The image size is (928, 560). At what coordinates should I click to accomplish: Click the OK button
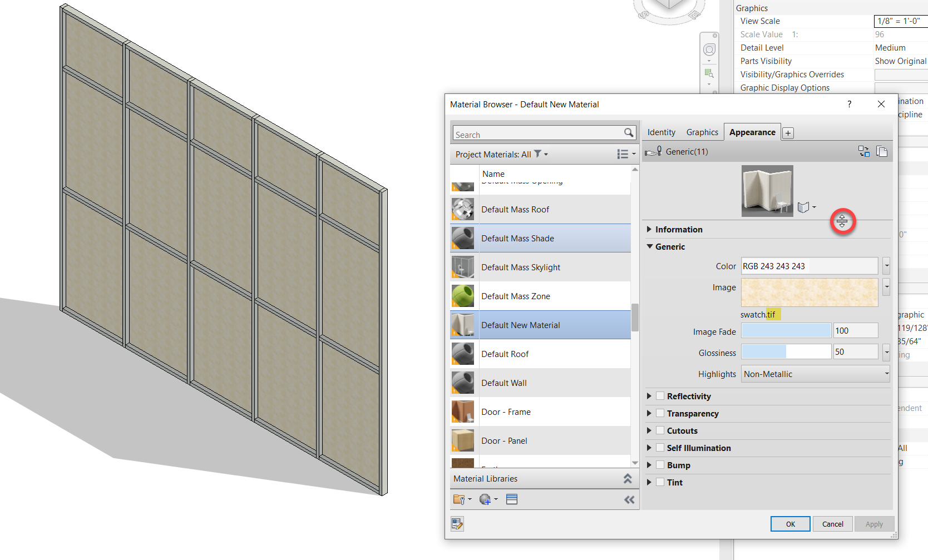click(790, 523)
